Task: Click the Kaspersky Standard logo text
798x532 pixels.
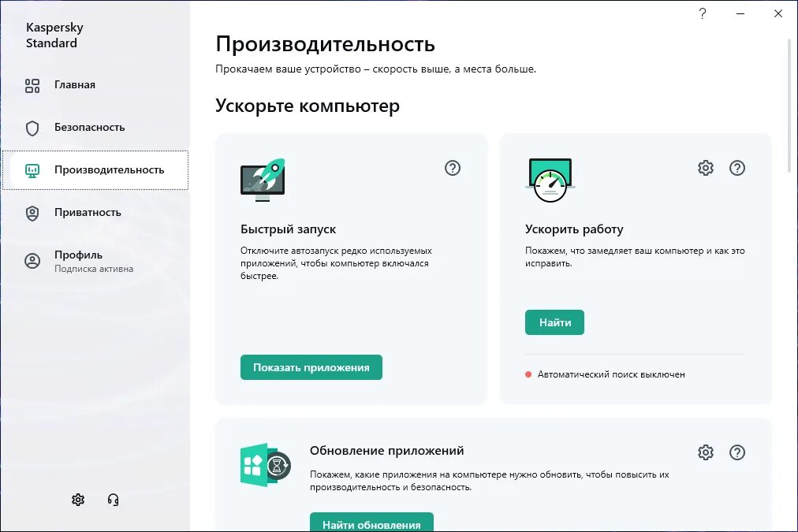Action: point(54,35)
